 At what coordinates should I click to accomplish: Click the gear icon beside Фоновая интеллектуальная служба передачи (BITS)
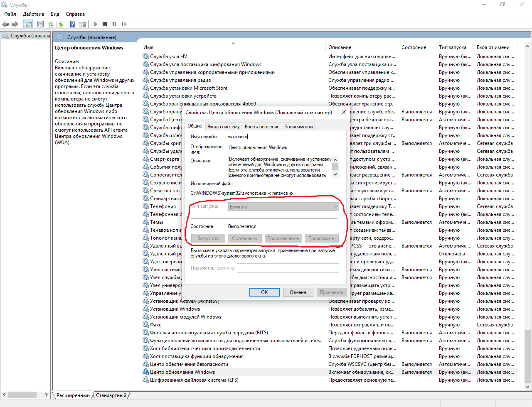[x=146, y=332]
